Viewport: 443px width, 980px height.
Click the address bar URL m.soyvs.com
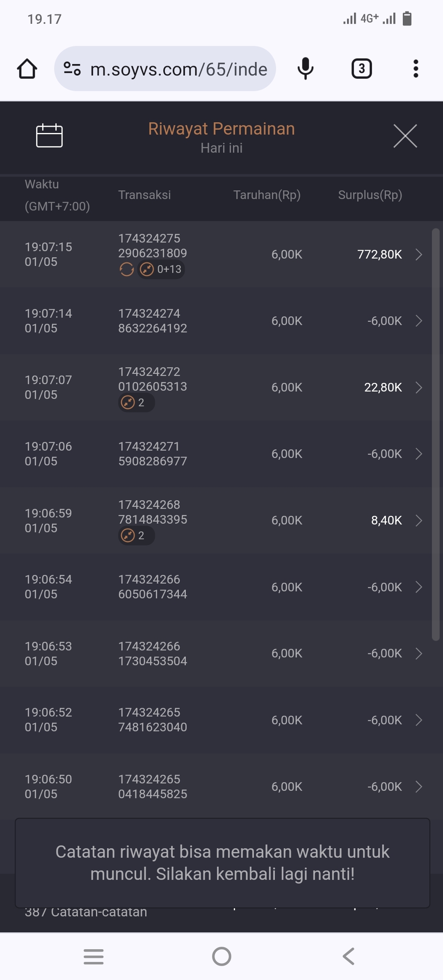[179, 69]
